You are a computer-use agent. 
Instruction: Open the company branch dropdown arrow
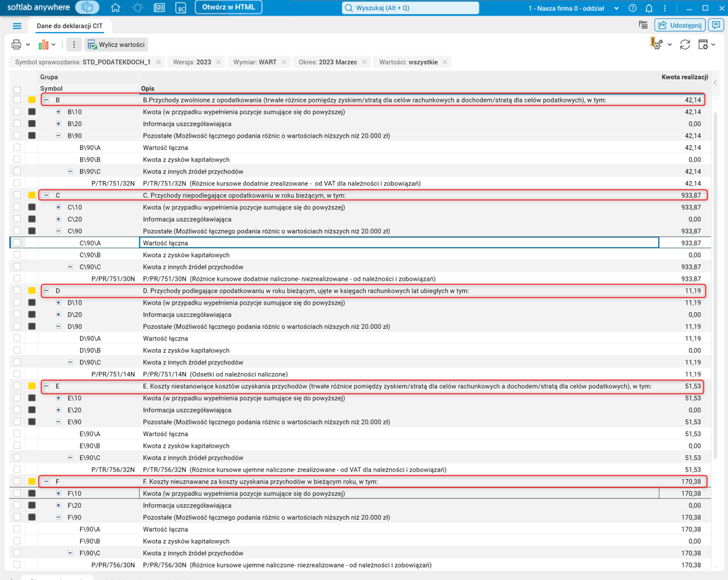[616, 8]
